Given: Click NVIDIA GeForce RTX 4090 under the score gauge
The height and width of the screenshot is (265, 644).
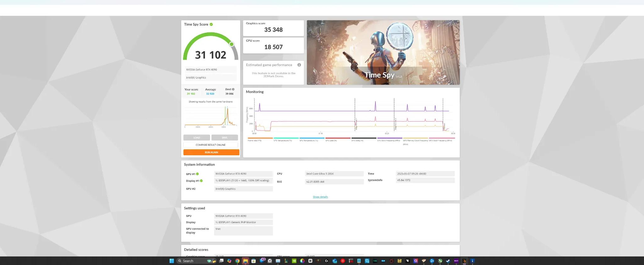Looking at the screenshot, I should click(210, 69).
